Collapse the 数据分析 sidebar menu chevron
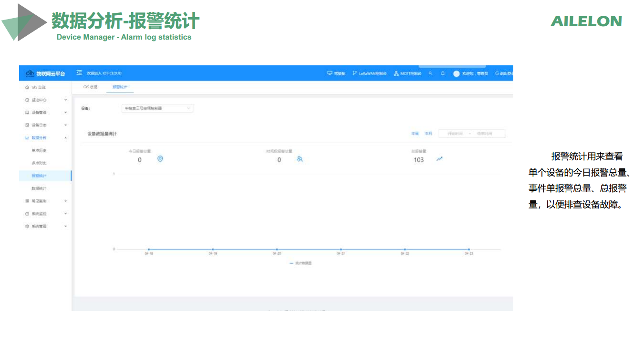This screenshot has height=362, width=644. [66, 138]
